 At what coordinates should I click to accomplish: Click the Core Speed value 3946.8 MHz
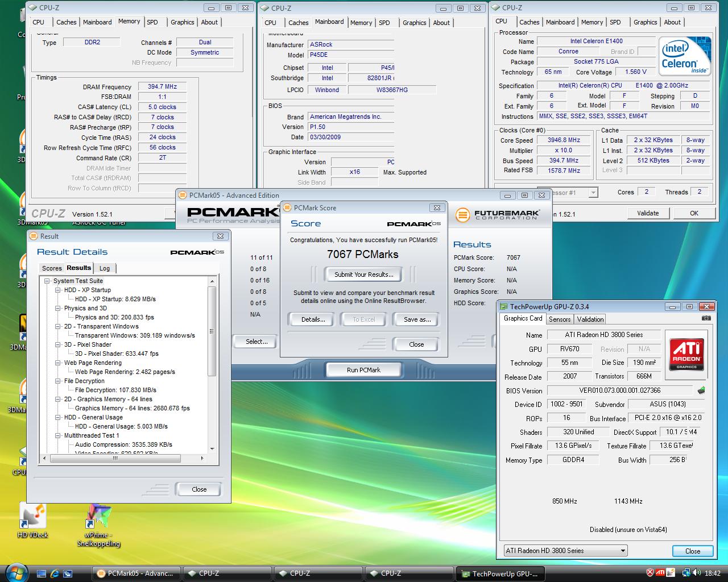pos(564,140)
